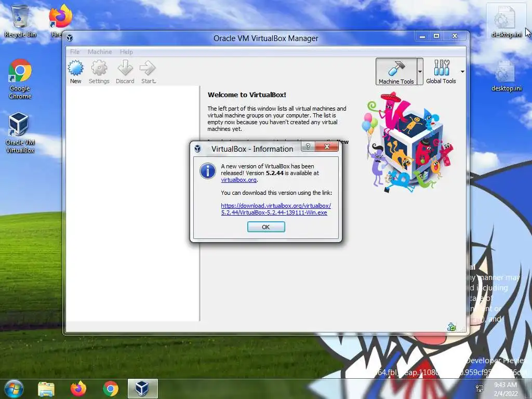532x399 pixels.
Task: Expand the Global Tools dropdown arrow
Action: [x=462, y=72]
